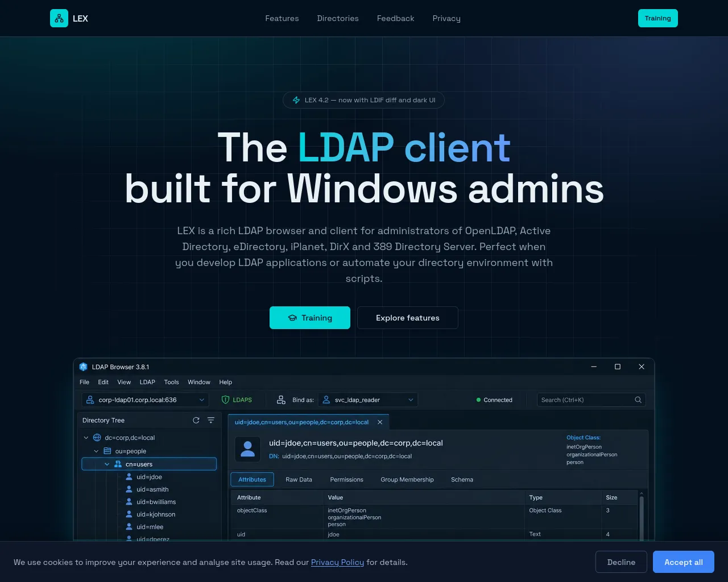Click the cn=users group icon

pyautogui.click(x=118, y=464)
